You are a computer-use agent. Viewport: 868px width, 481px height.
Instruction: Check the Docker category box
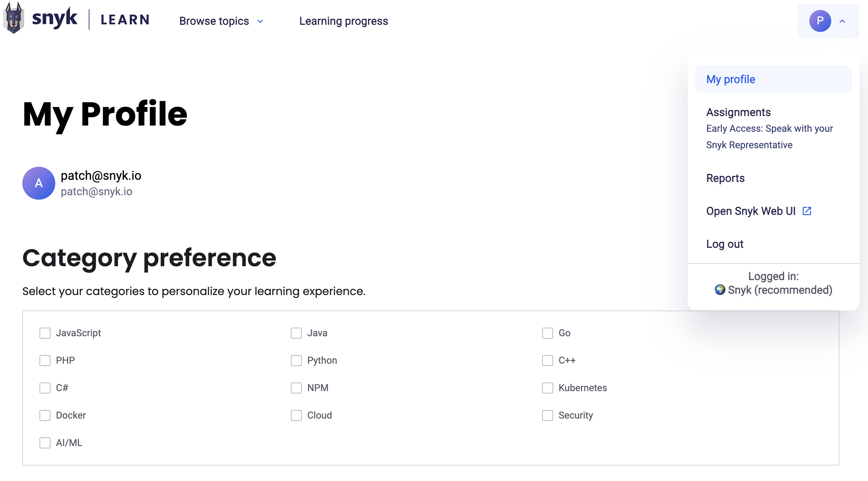pos(45,415)
